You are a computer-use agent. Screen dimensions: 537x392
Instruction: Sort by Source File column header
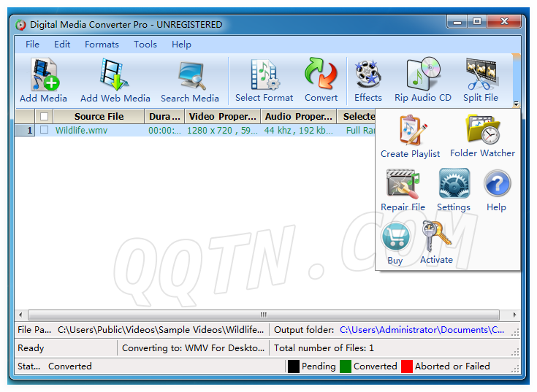coord(99,116)
